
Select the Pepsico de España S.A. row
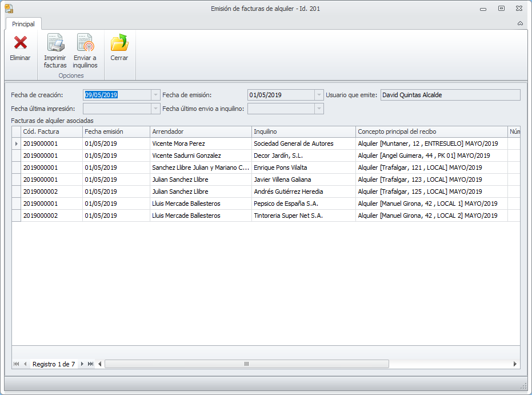[x=286, y=204]
